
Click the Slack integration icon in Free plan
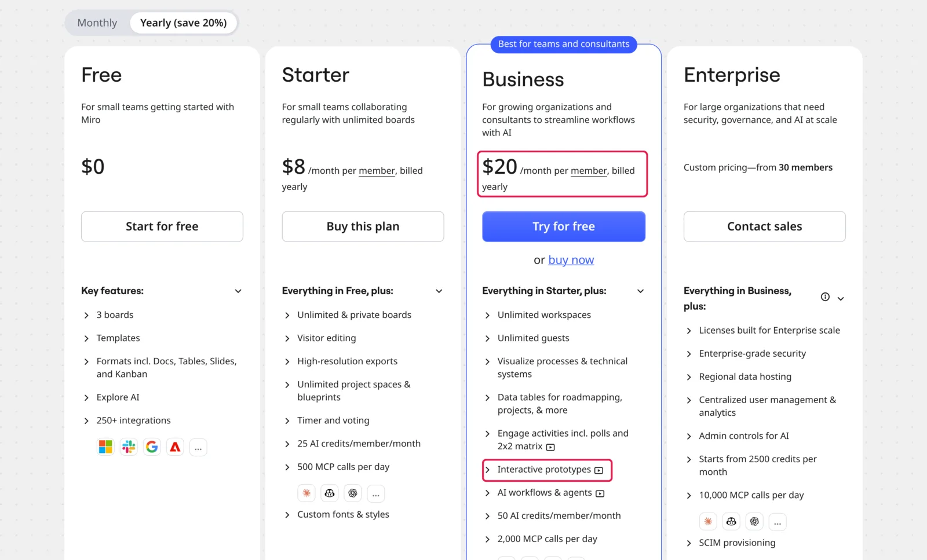pyautogui.click(x=129, y=447)
